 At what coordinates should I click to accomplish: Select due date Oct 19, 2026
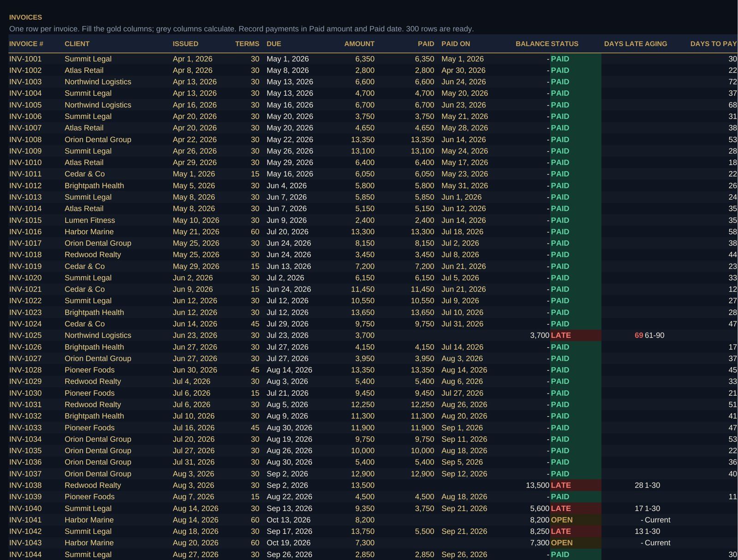pos(289,543)
